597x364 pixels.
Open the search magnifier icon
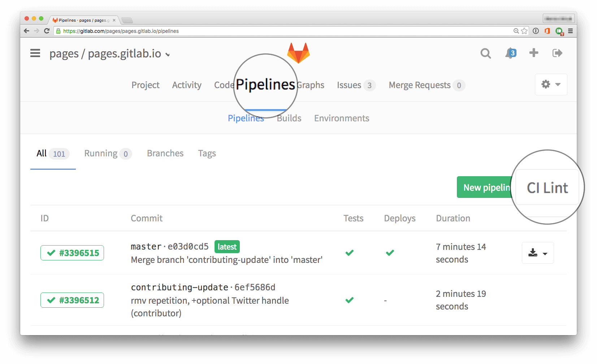pos(485,53)
